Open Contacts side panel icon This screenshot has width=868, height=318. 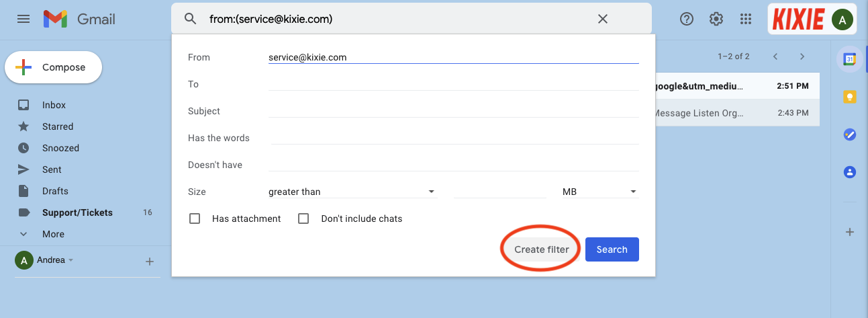(849, 172)
